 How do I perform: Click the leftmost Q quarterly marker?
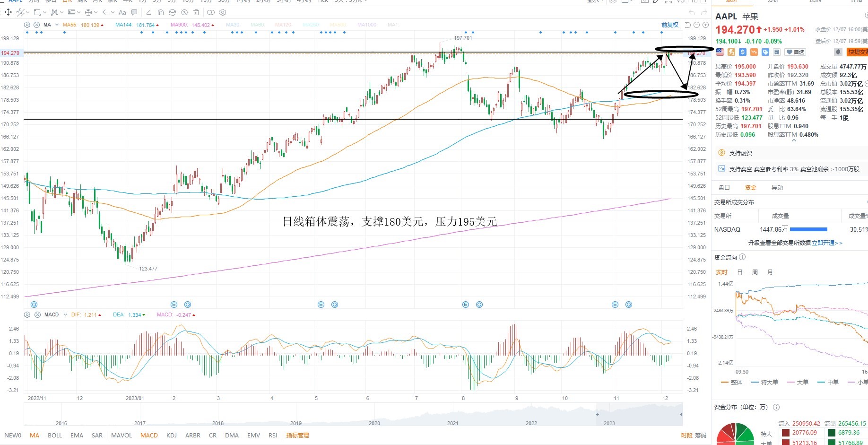coord(34,305)
